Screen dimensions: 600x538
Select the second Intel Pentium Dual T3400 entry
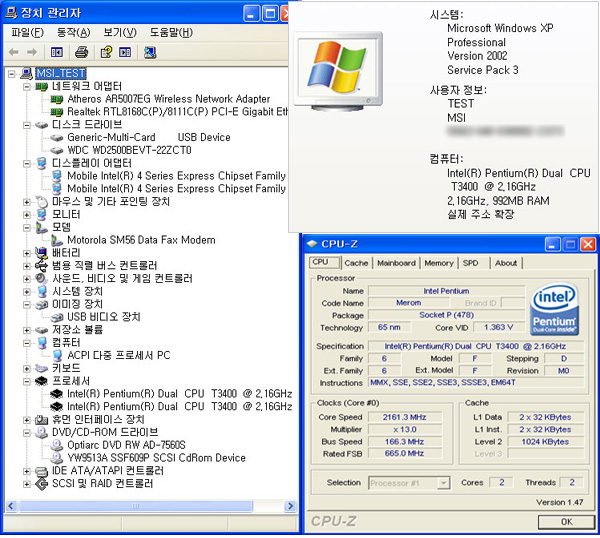coord(179,407)
